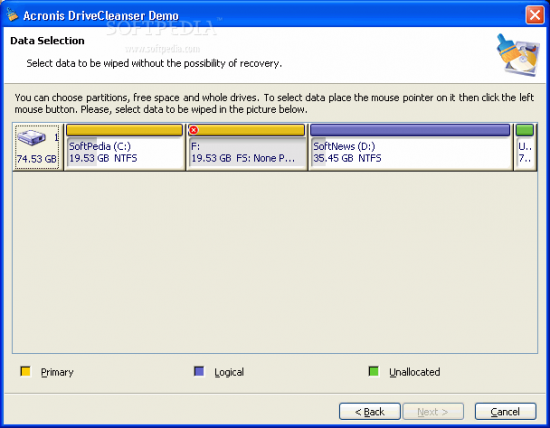Select the SoftPedia (C:) partition
This screenshot has height=428, width=550.
(125, 147)
